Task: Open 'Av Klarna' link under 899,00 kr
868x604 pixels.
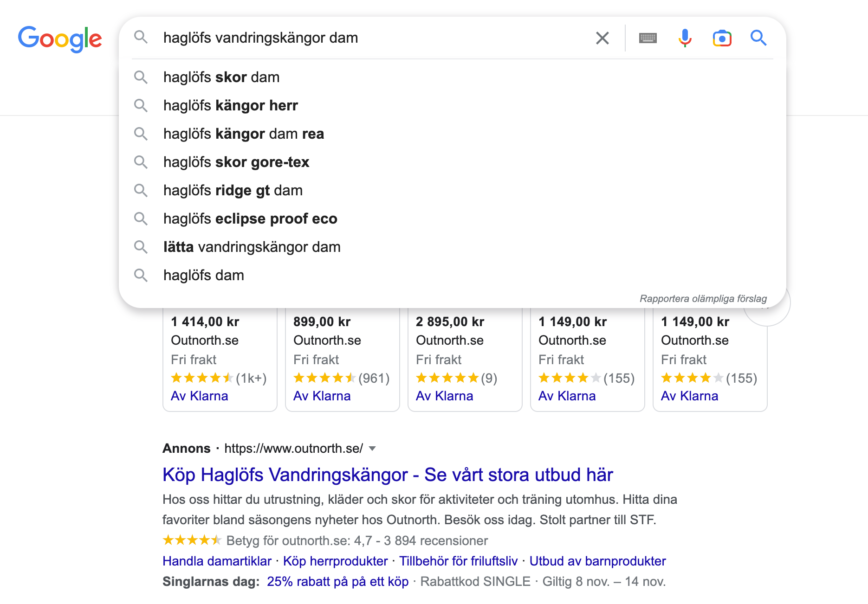Action: pyautogui.click(x=322, y=396)
